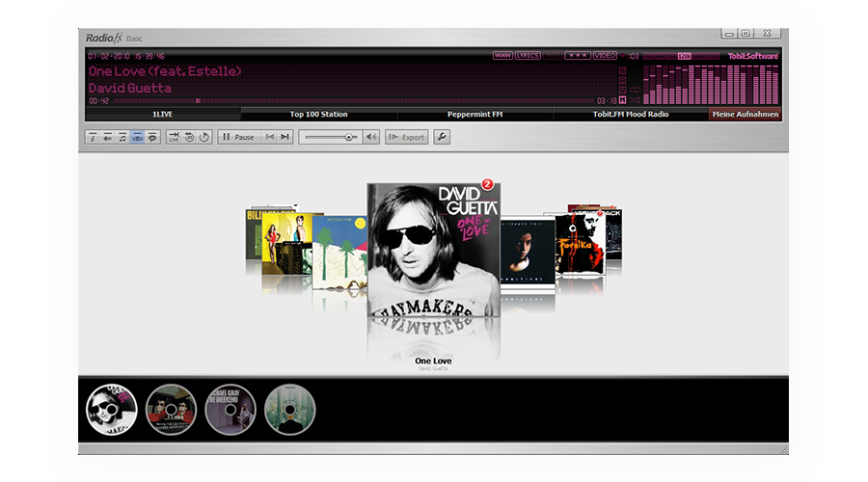
Task: Open the WWW link for this song
Action: [502, 55]
